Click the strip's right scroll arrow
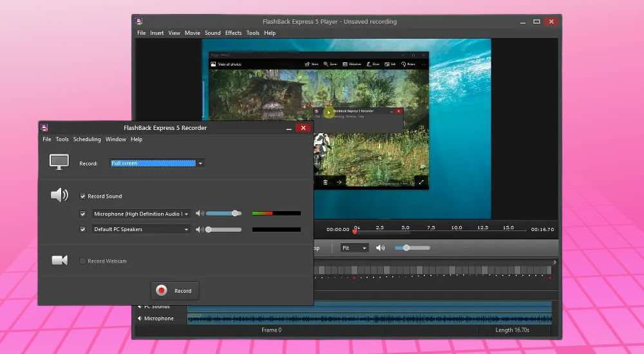644x354 pixels. pyautogui.click(x=554, y=262)
